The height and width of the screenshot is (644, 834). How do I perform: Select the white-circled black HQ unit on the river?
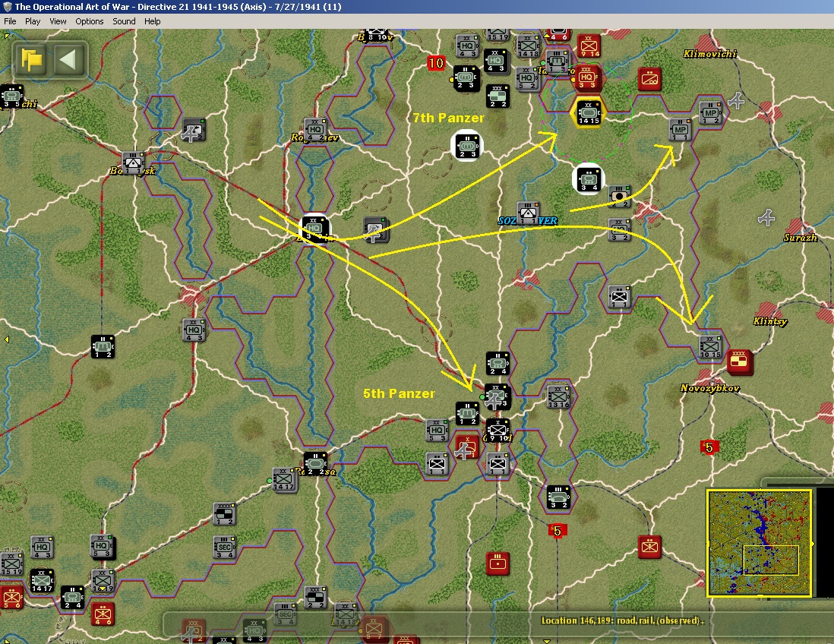point(314,229)
